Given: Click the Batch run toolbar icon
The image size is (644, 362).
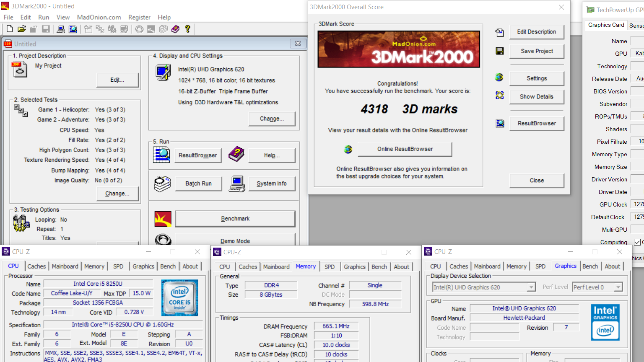Looking at the screenshot, I should click(164, 29).
